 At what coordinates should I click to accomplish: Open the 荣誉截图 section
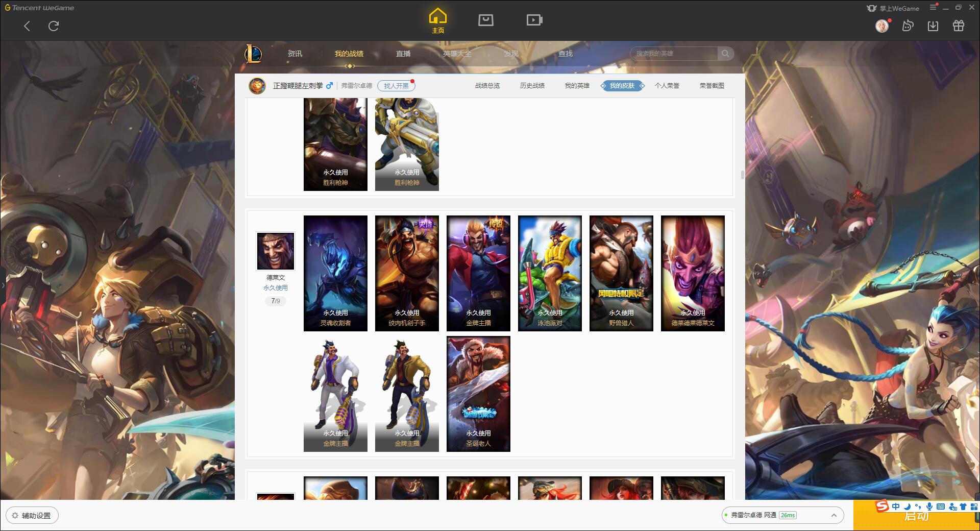coord(712,86)
